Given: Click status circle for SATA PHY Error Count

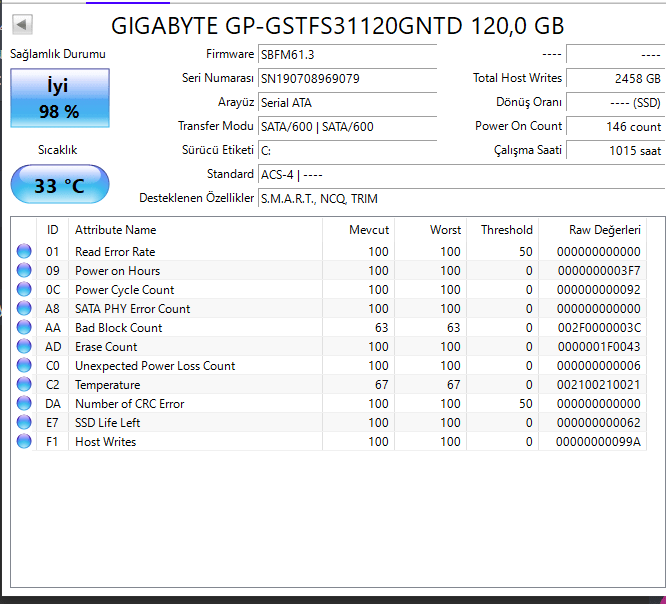Looking at the screenshot, I should coord(24,308).
